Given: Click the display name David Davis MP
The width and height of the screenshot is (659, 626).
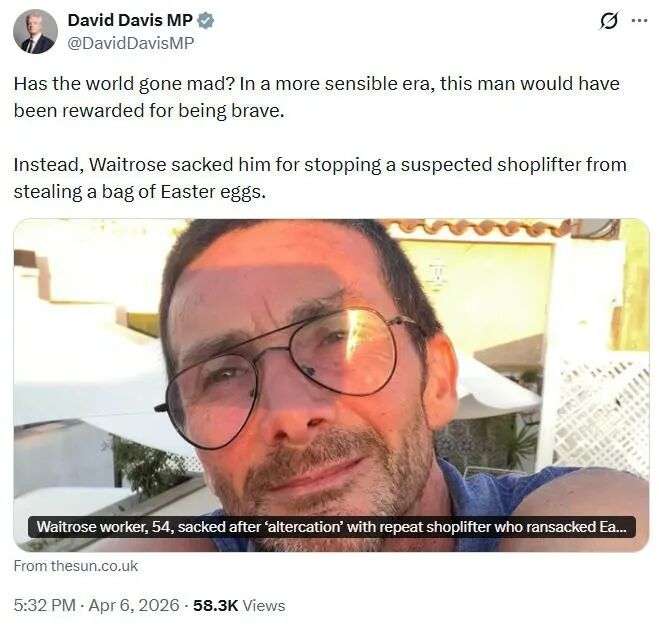Looking at the screenshot, I should pos(130,20).
